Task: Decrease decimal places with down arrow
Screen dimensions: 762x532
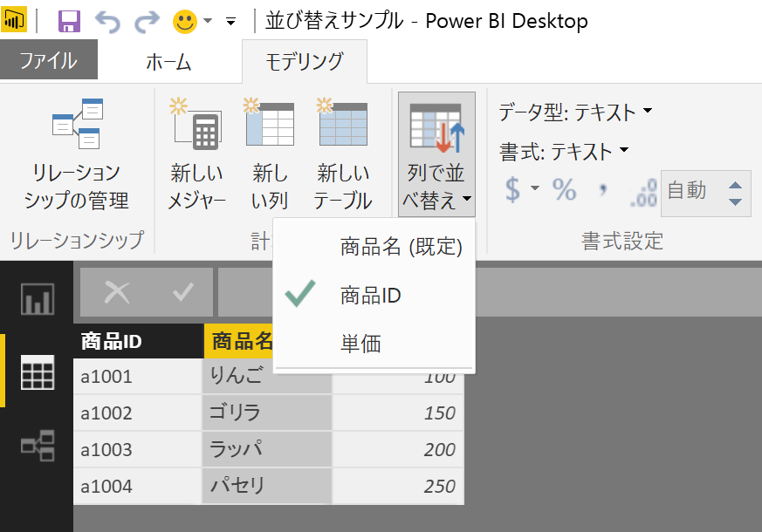Action: [735, 201]
